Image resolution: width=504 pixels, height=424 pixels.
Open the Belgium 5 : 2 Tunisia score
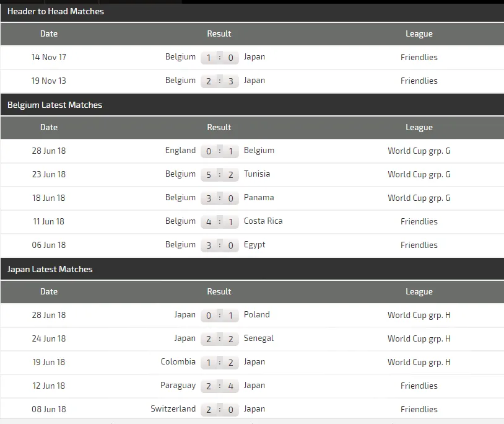[219, 175]
